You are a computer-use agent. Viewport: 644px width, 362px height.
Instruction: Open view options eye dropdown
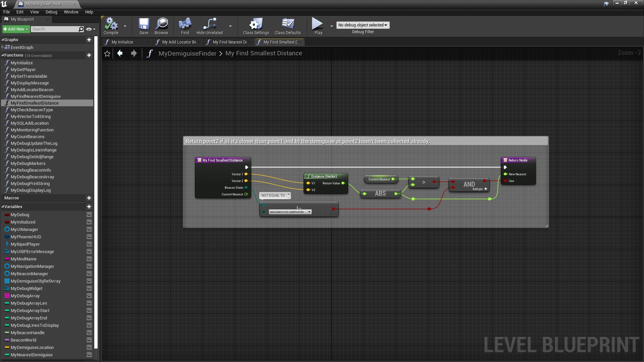click(91, 29)
